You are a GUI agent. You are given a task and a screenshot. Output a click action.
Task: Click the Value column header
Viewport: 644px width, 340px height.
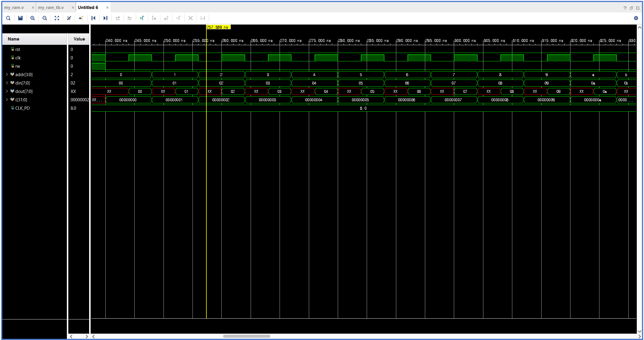79,39
